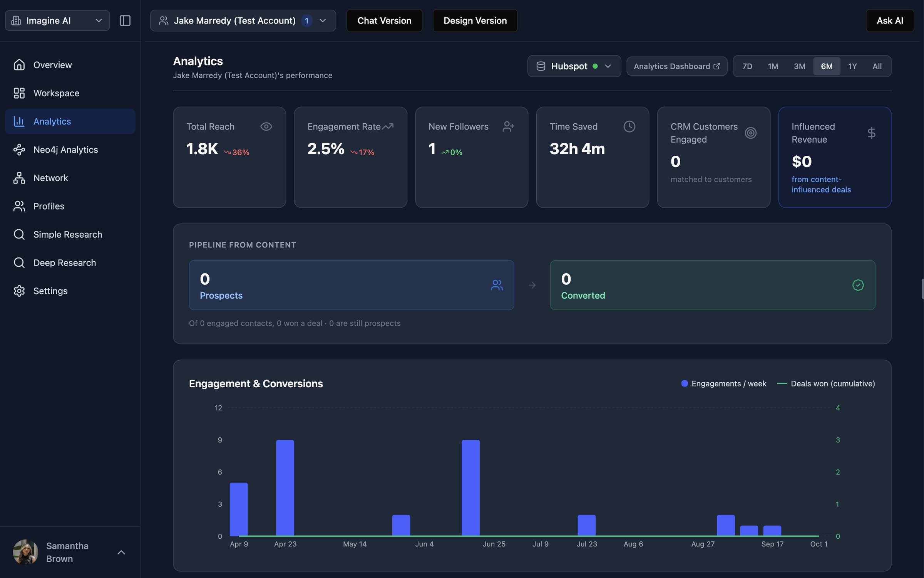The height and width of the screenshot is (578, 924).
Task: Click the Apr 9 engagement bar
Action: click(x=239, y=509)
